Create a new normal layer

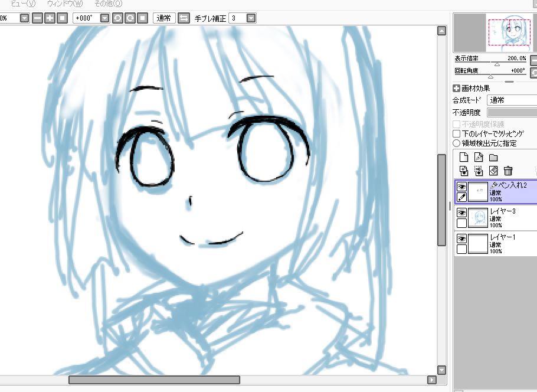point(464,157)
